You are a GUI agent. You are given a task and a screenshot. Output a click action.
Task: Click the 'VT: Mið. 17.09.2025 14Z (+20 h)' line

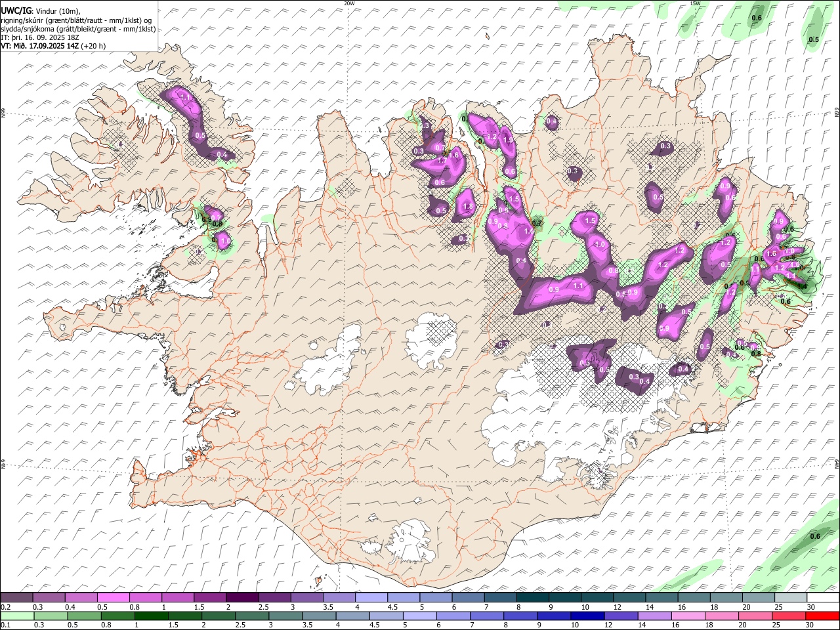[x=53, y=46]
